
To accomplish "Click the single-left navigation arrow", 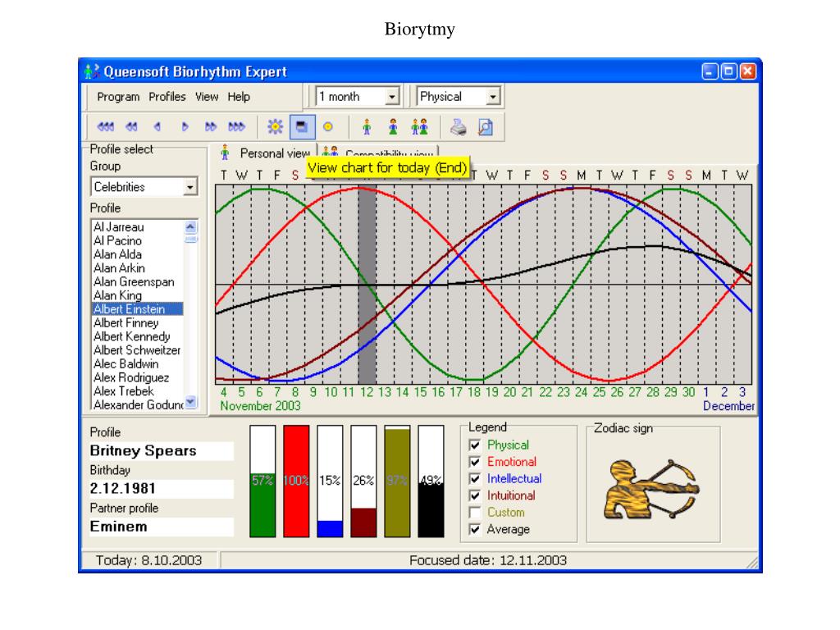I will pyautogui.click(x=157, y=127).
